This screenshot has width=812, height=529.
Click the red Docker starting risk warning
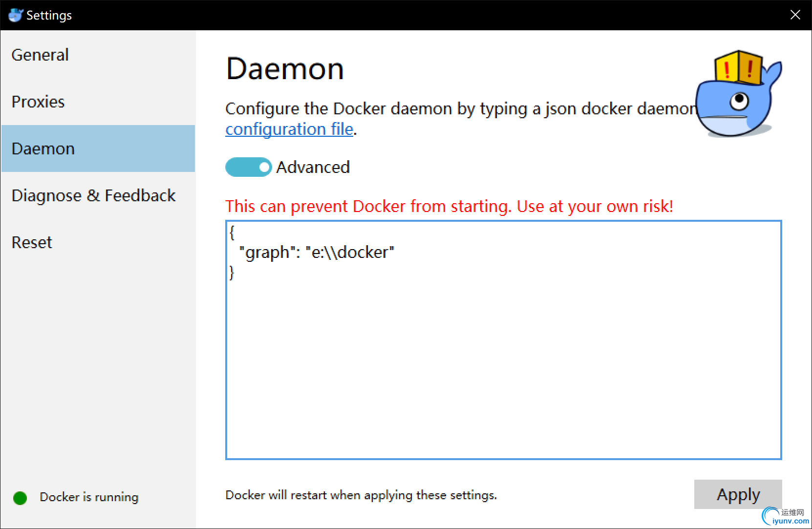449,206
